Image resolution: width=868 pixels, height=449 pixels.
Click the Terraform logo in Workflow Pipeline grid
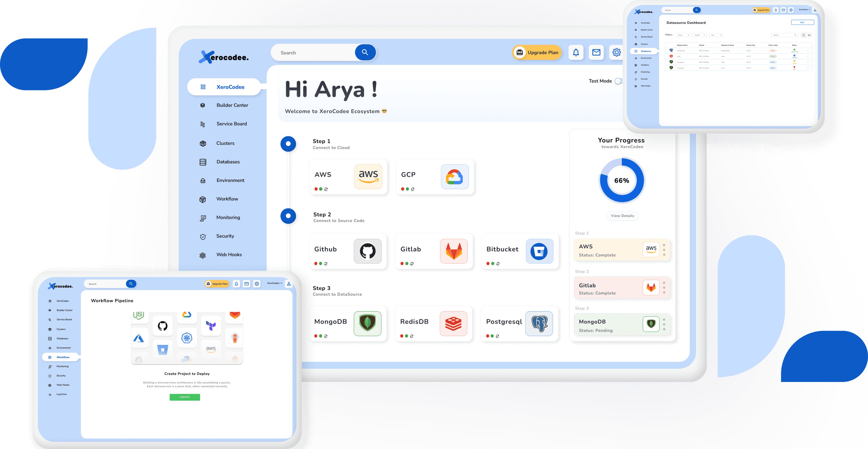[x=211, y=326]
